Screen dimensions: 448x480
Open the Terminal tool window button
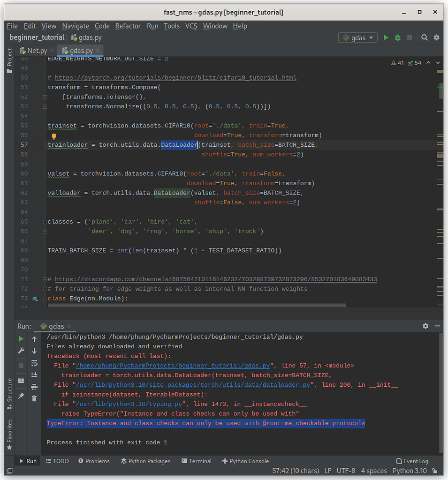pos(196,461)
